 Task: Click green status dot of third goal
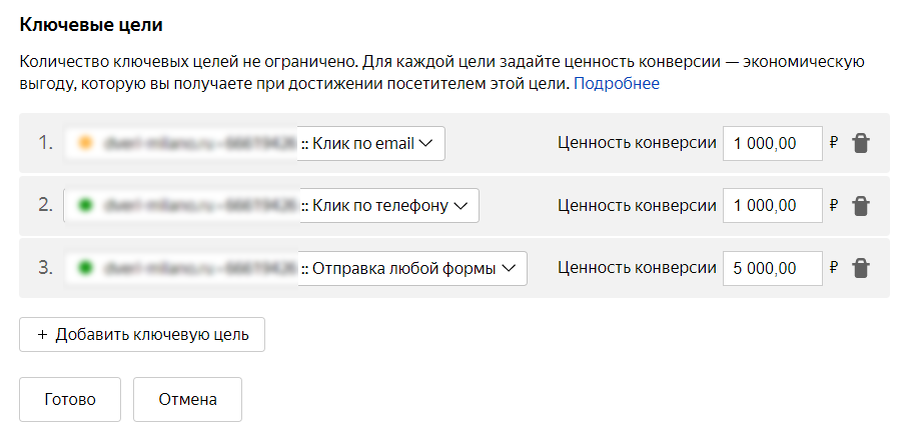pos(86,268)
